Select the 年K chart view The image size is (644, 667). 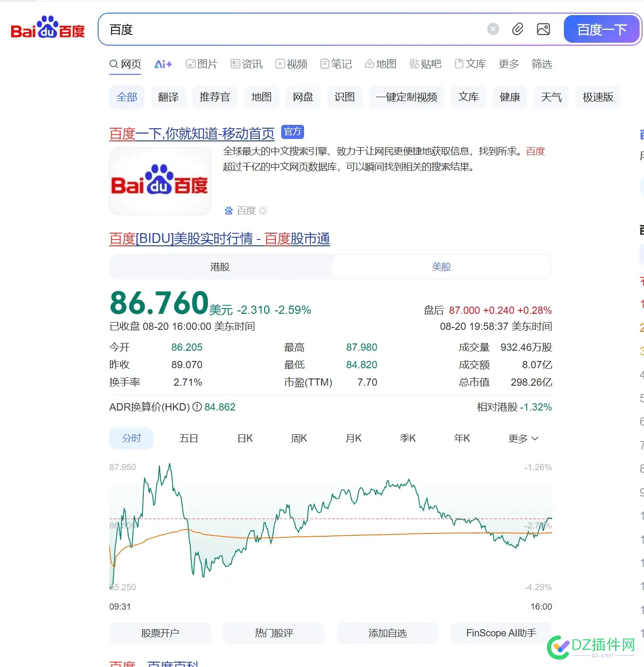pos(462,438)
